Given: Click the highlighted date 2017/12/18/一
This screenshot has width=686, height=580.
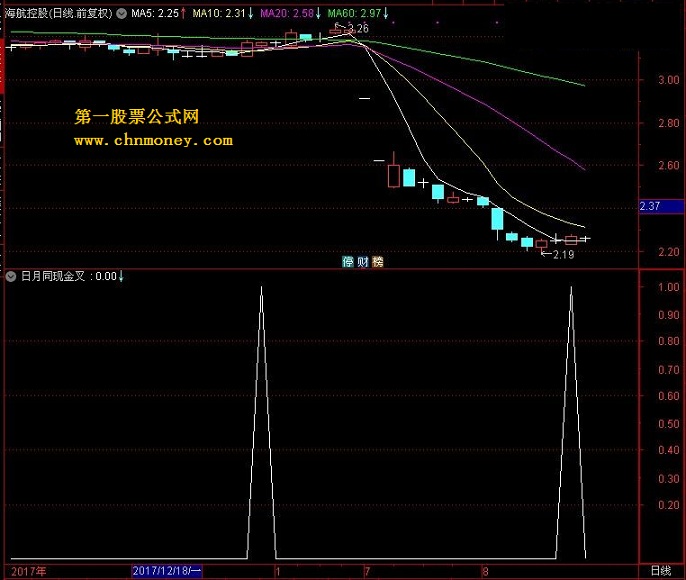Looking at the screenshot, I should 167,571.
